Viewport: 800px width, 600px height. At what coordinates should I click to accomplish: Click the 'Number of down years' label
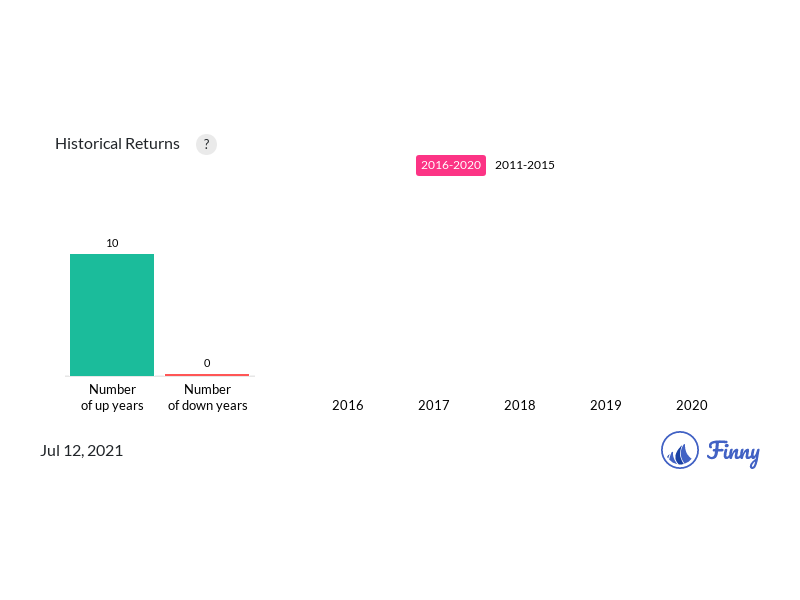coord(207,397)
